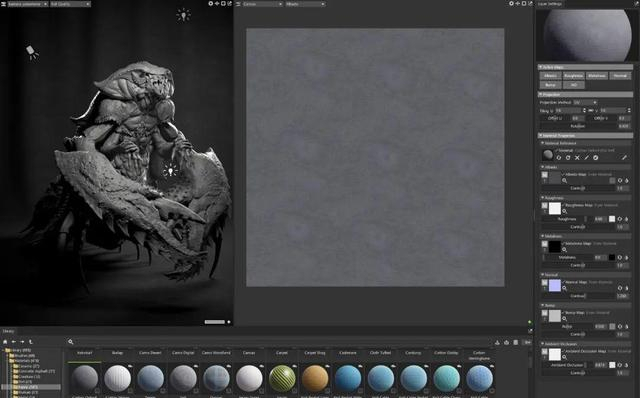Click the Metalness active map button
Image resolution: width=640 pixels, height=398 pixels.
(x=597, y=76)
